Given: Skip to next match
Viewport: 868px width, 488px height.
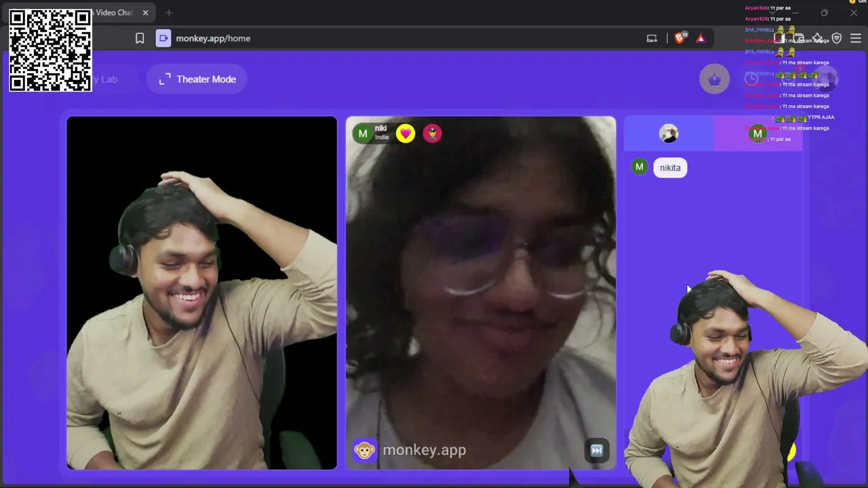Looking at the screenshot, I should pos(597,450).
